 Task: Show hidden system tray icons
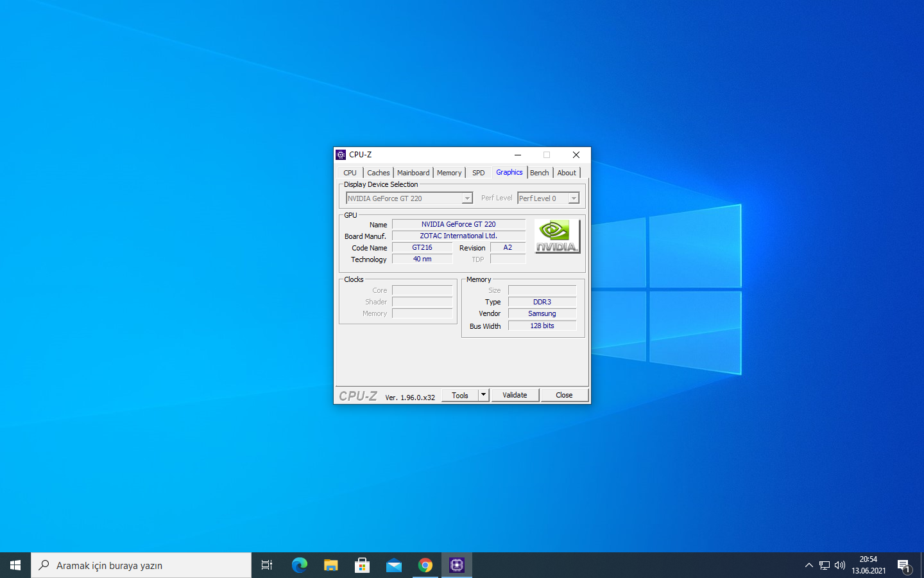coord(809,565)
